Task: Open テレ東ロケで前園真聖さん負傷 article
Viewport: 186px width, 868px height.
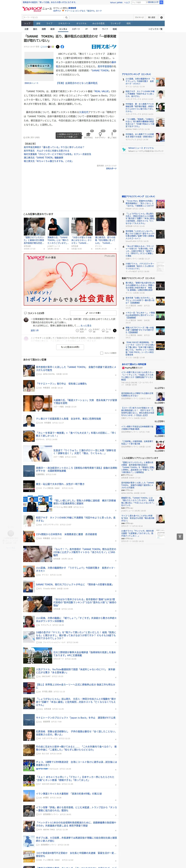Action: click(69, 419)
